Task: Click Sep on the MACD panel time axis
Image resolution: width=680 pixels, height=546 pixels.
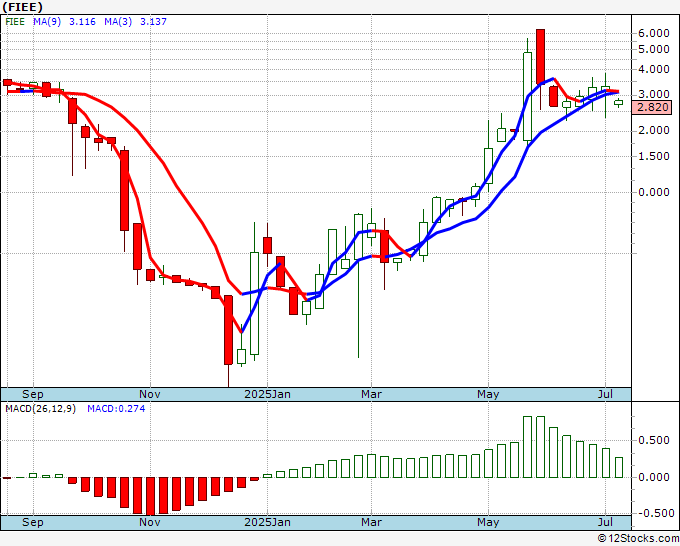Action: (x=33, y=522)
